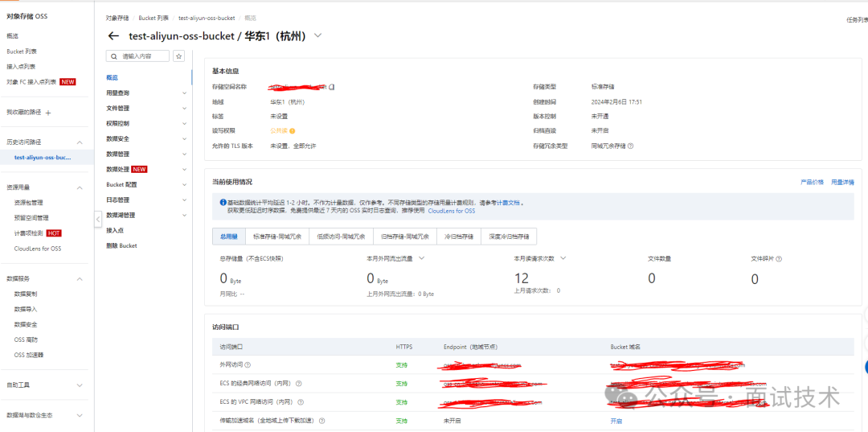Expand 数据湖与数仓生态 section
868x432 pixels.
(x=80, y=415)
